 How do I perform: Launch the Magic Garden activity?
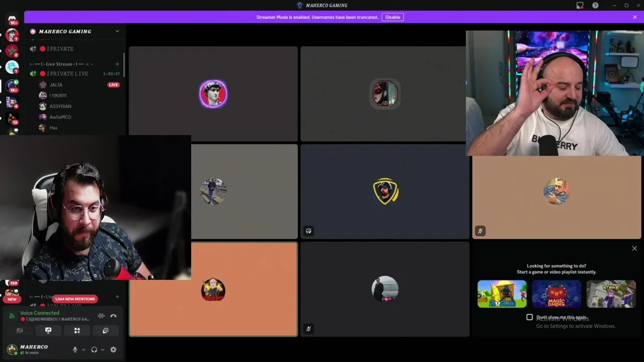point(556,294)
